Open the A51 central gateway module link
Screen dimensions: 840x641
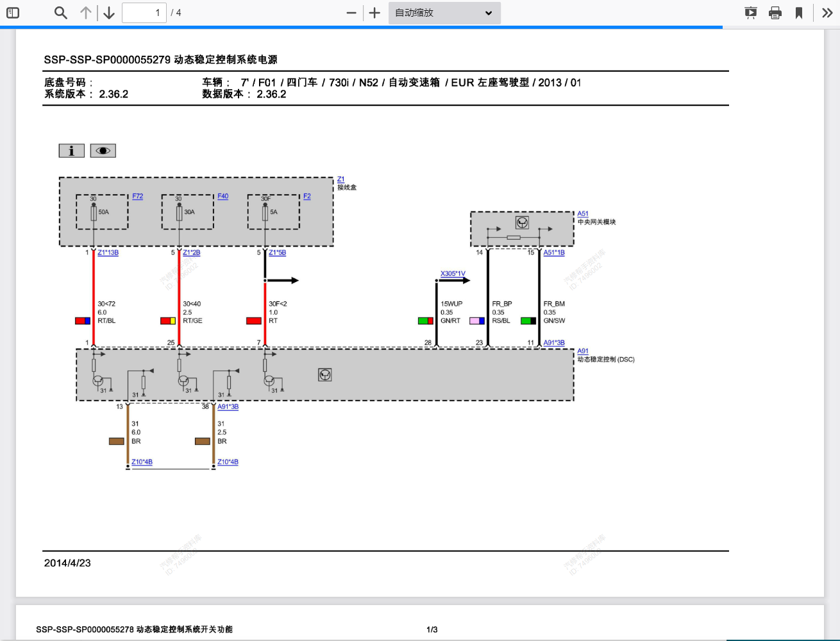point(582,213)
